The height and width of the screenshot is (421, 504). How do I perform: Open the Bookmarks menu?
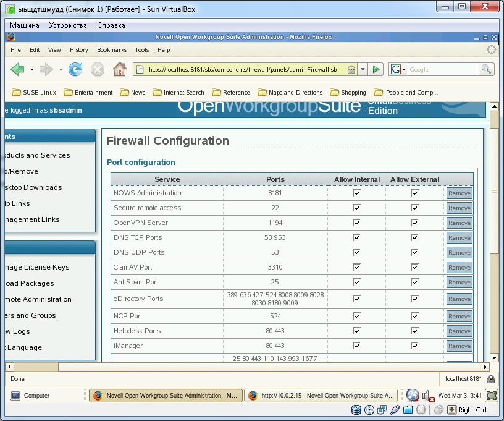click(x=112, y=50)
